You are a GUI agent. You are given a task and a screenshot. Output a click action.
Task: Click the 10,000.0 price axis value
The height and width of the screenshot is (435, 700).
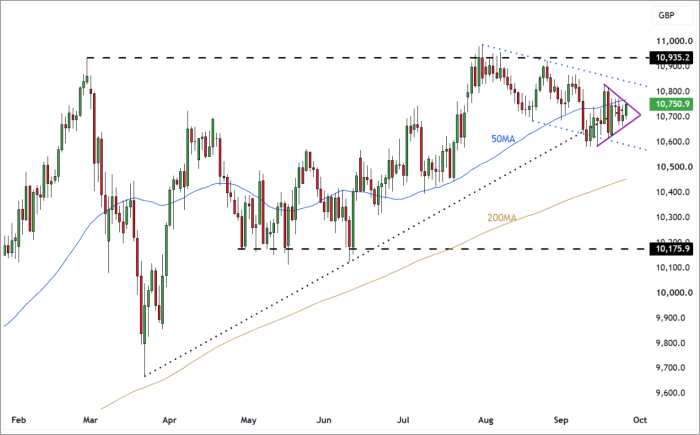point(674,293)
